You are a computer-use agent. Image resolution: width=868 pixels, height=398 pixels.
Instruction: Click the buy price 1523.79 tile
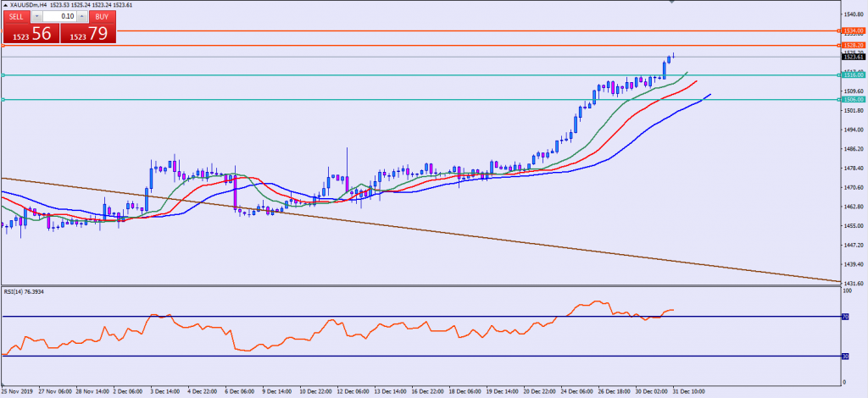pos(89,35)
